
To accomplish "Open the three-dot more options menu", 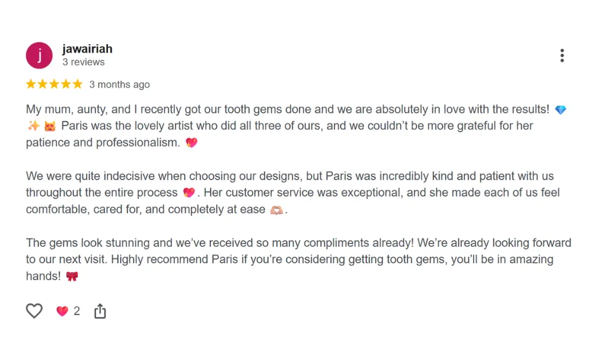I will point(562,56).
